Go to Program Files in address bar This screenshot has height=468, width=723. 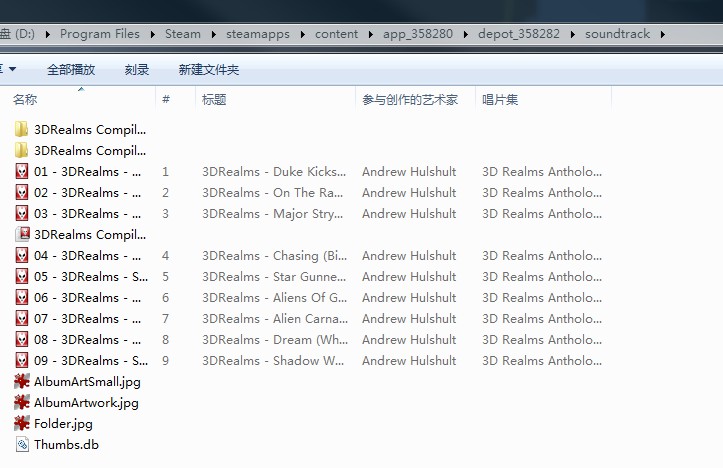click(100, 34)
